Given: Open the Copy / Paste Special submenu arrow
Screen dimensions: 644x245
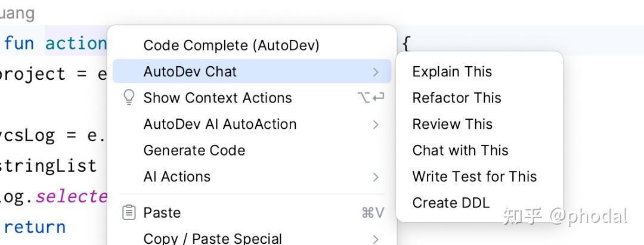Looking at the screenshot, I should pyautogui.click(x=376, y=239).
